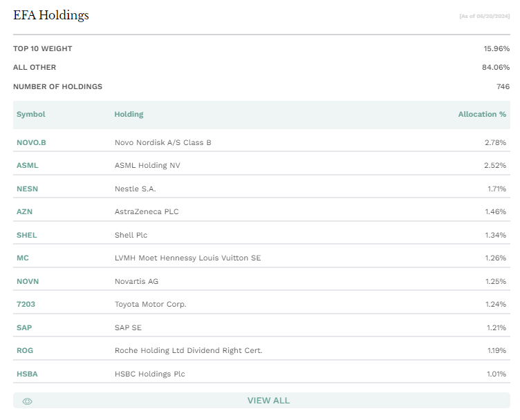Image resolution: width=520 pixels, height=420 pixels.
Task: Click the 746 number of holdings value
Action: [503, 86]
